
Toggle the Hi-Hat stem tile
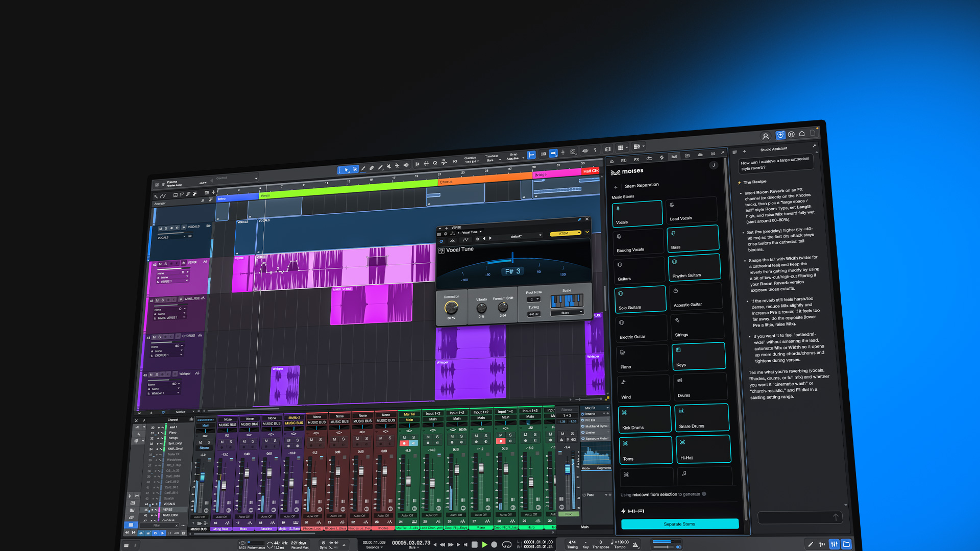coord(703,449)
